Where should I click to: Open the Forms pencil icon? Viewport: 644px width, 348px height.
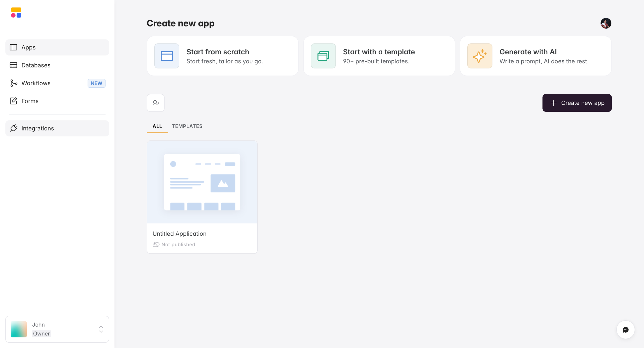[13, 101]
